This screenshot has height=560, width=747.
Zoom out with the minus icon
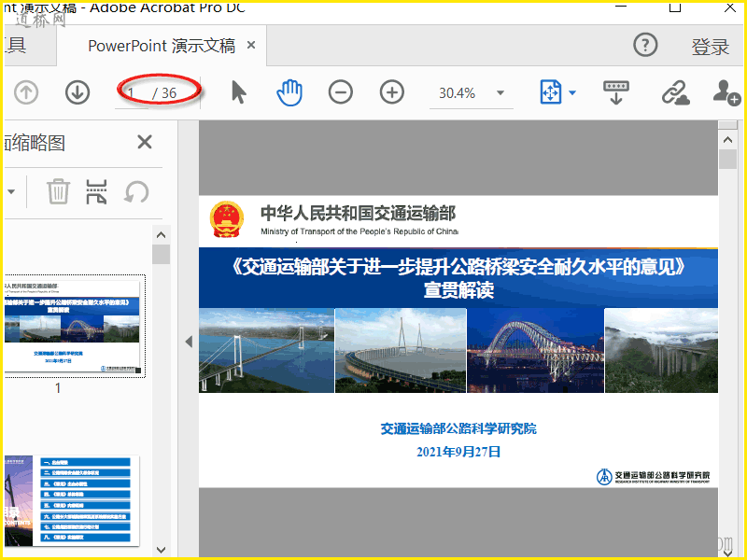tap(341, 92)
